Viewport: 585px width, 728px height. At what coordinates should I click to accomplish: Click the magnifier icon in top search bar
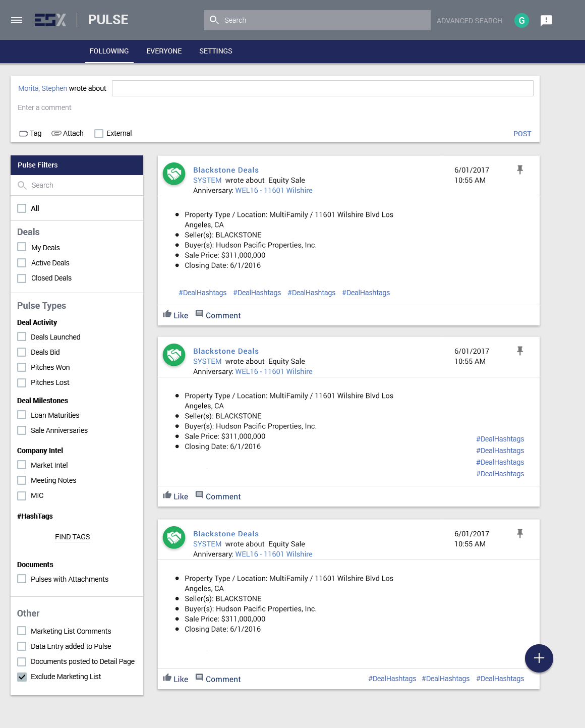(x=214, y=20)
